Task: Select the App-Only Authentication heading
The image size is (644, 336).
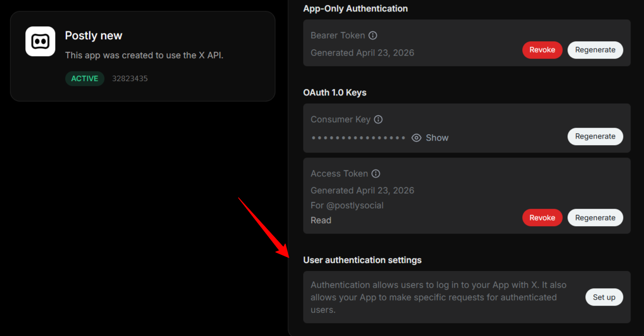Action: point(355,8)
